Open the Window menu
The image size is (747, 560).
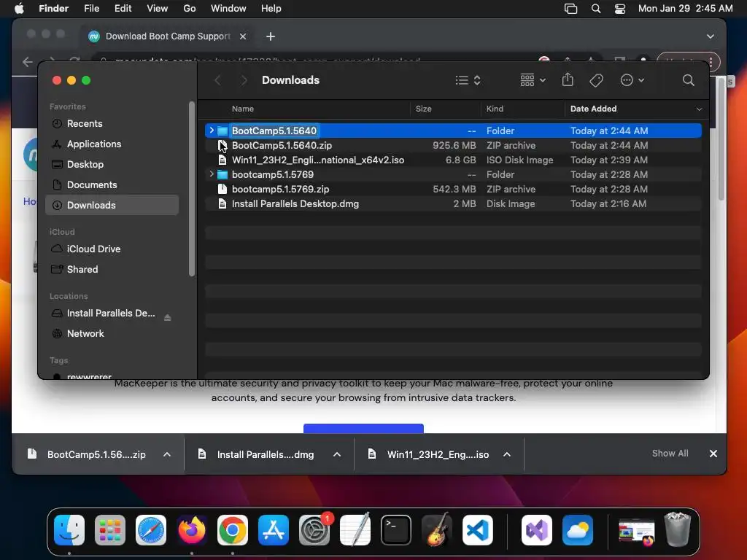click(x=228, y=9)
